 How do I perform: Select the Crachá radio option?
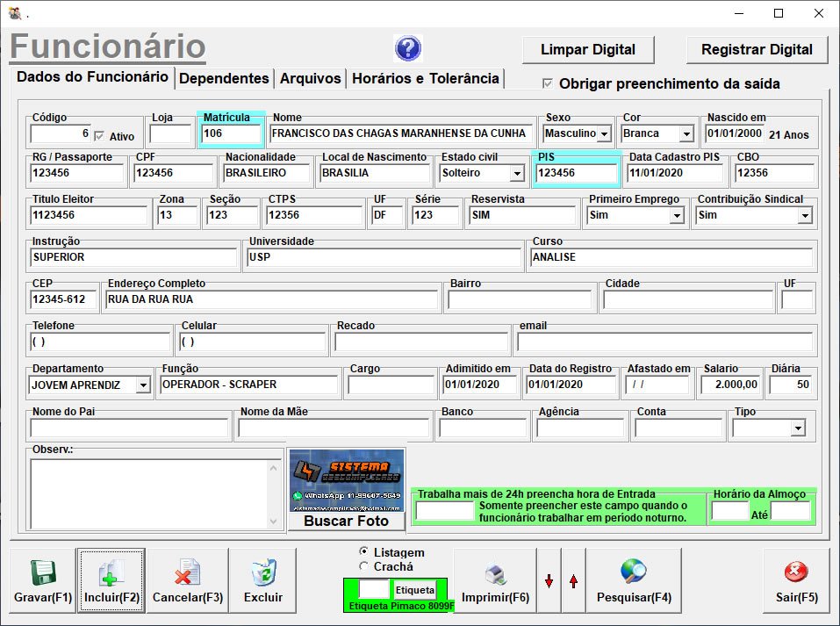coord(364,566)
